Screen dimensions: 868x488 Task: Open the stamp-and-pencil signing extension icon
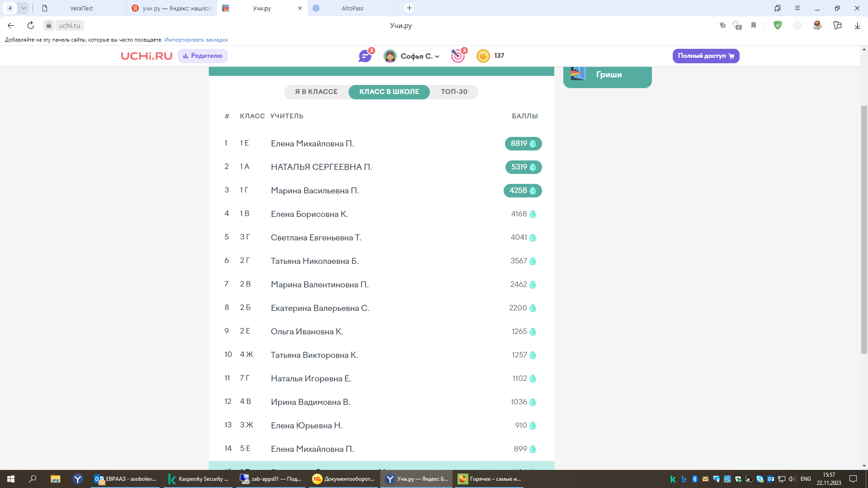click(817, 25)
